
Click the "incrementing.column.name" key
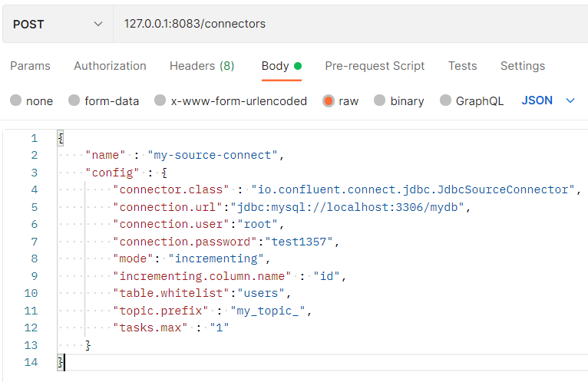click(x=202, y=276)
